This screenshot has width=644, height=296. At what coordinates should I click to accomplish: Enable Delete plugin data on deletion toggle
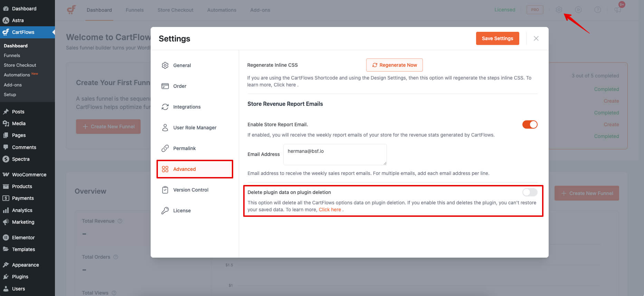[x=530, y=192]
